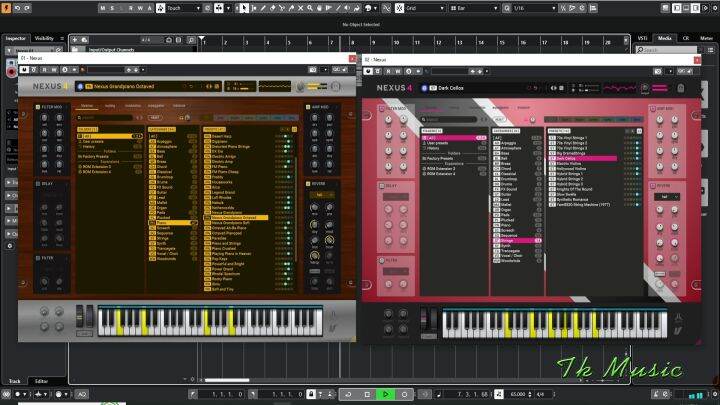Toggle the FILTER MOD module in orange Nexus

click(x=38, y=107)
